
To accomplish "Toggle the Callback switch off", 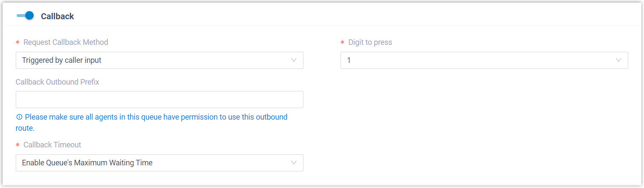I will coord(25,16).
